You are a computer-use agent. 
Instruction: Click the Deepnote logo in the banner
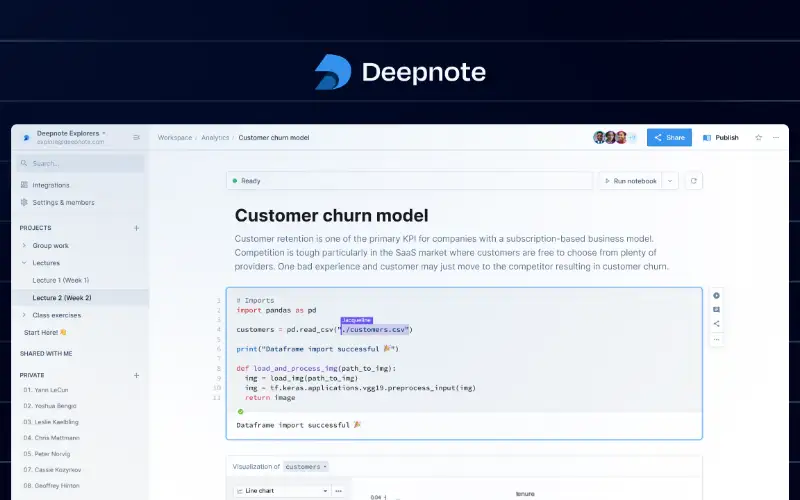[400, 72]
